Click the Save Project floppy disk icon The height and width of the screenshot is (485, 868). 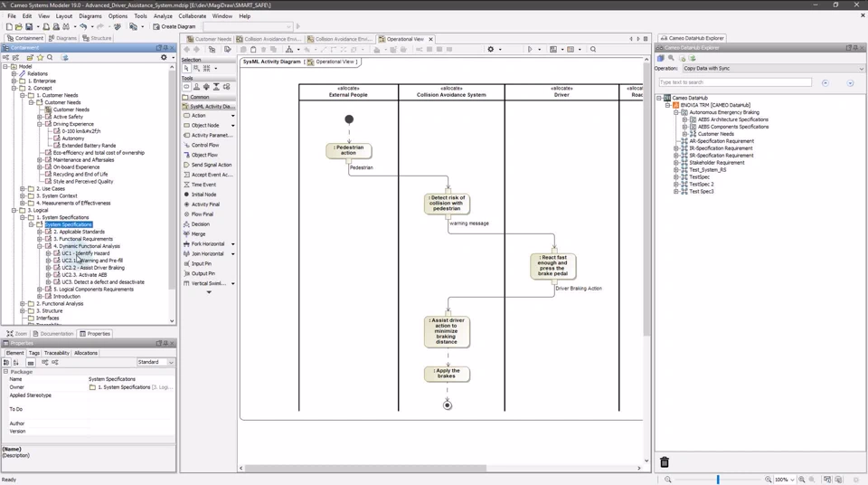click(29, 26)
